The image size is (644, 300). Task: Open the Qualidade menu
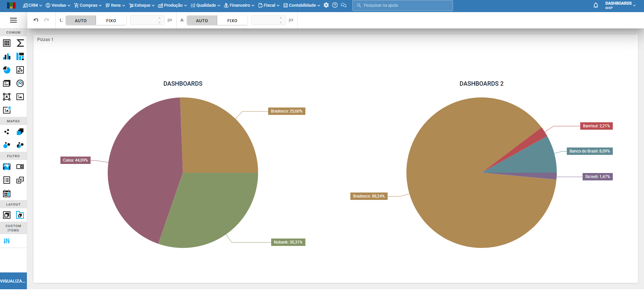click(x=205, y=5)
